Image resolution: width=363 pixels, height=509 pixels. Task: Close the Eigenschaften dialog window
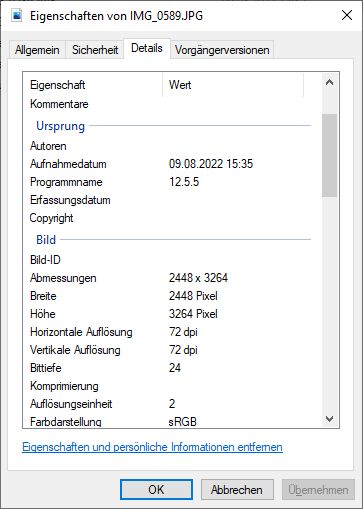[x=347, y=15]
